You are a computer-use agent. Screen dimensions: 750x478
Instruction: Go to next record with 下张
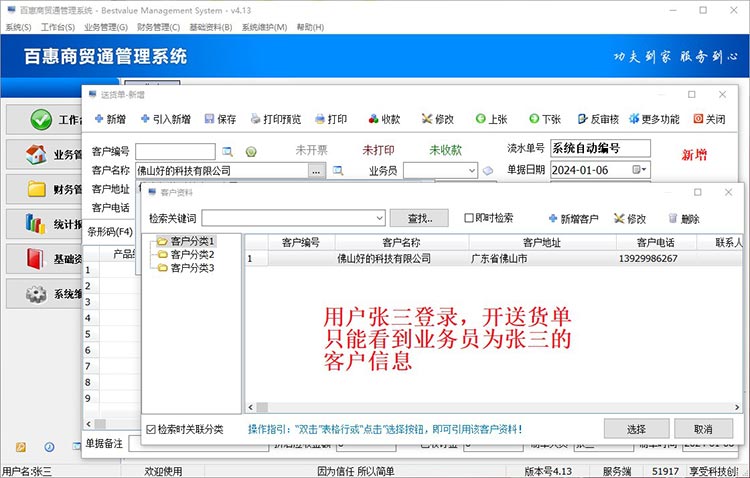[545, 119]
